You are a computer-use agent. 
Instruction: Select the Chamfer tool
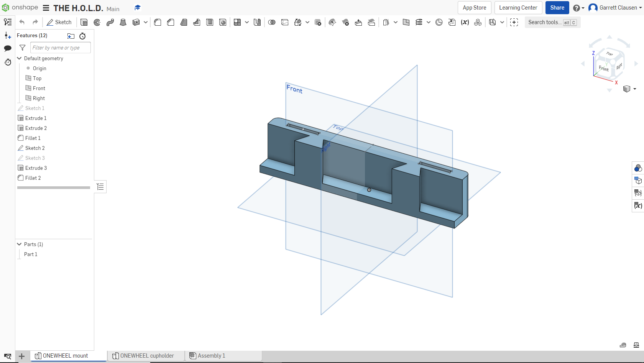[171, 22]
